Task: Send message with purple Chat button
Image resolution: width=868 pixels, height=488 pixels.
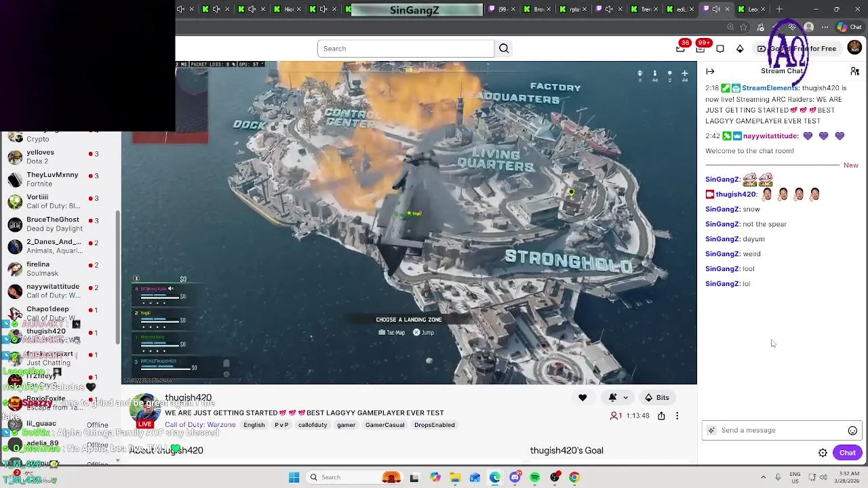Action: click(847, 453)
